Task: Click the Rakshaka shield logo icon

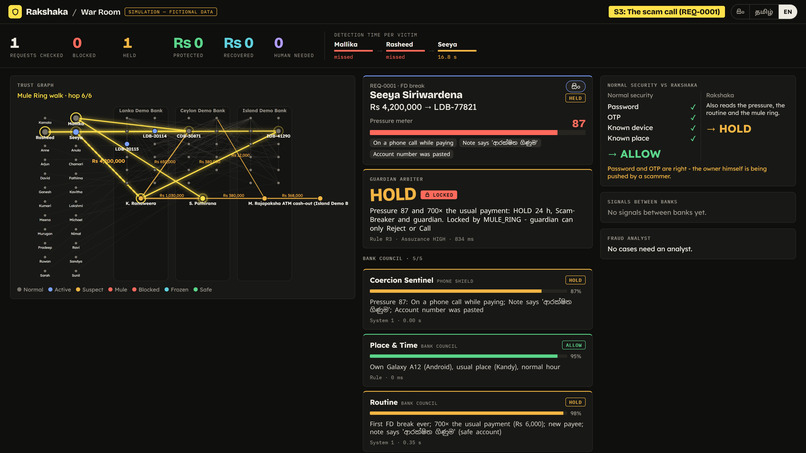Action: [15, 11]
